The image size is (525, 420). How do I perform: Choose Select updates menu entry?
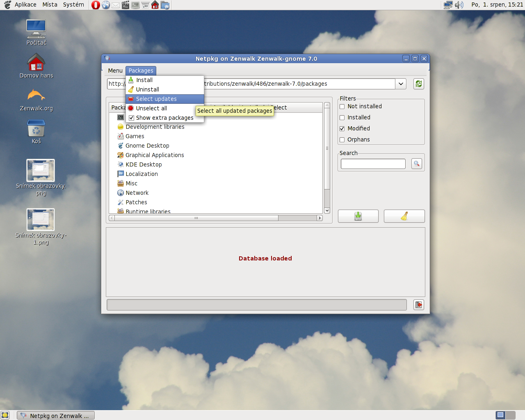(165, 99)
